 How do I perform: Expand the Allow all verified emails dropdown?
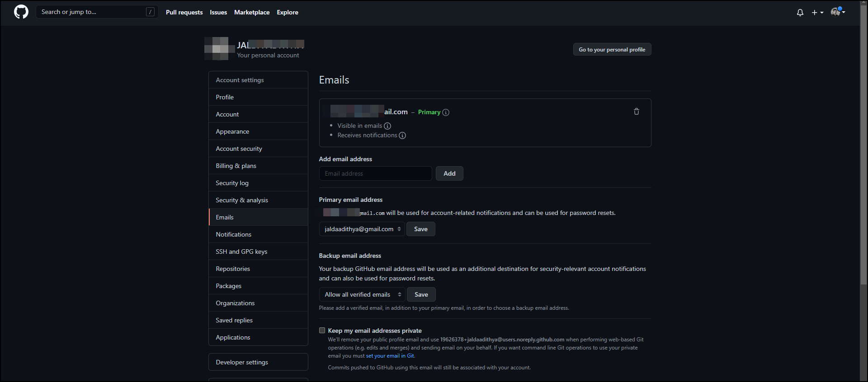pyautogui.click(x=362, y=295)
